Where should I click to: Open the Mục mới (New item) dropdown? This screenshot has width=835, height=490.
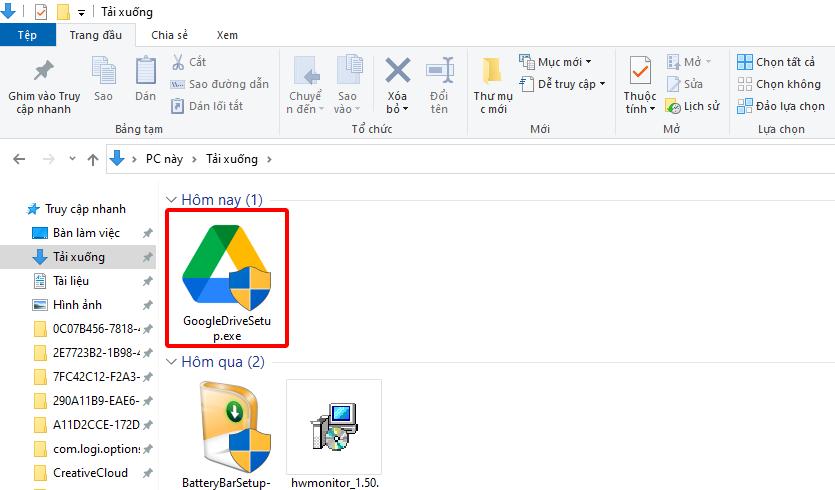(555, 62)
